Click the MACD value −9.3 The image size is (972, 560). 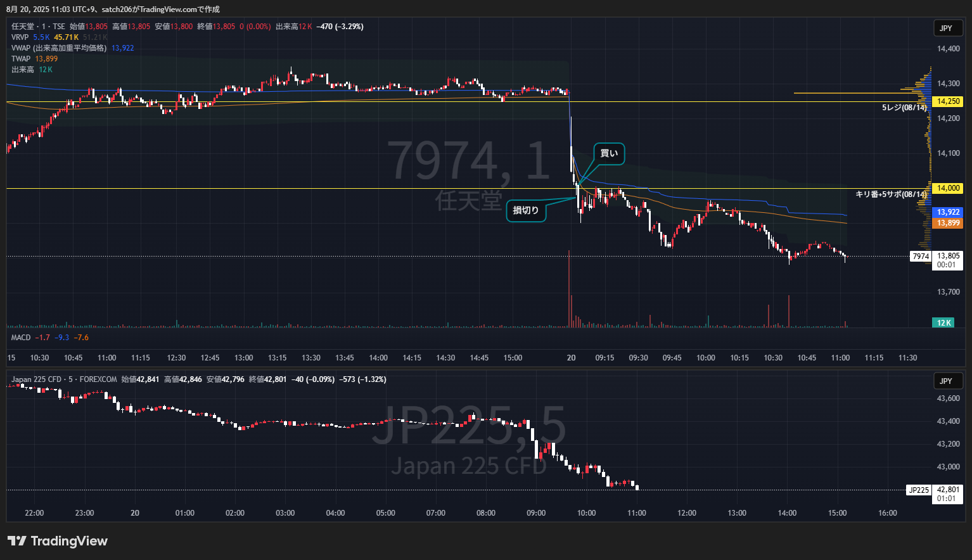point(61,338)
